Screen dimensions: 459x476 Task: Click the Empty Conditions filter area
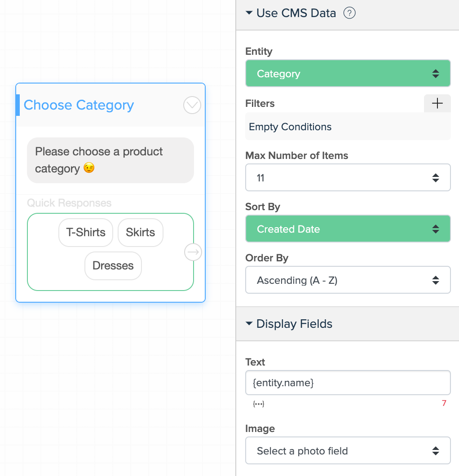(348, 126)
